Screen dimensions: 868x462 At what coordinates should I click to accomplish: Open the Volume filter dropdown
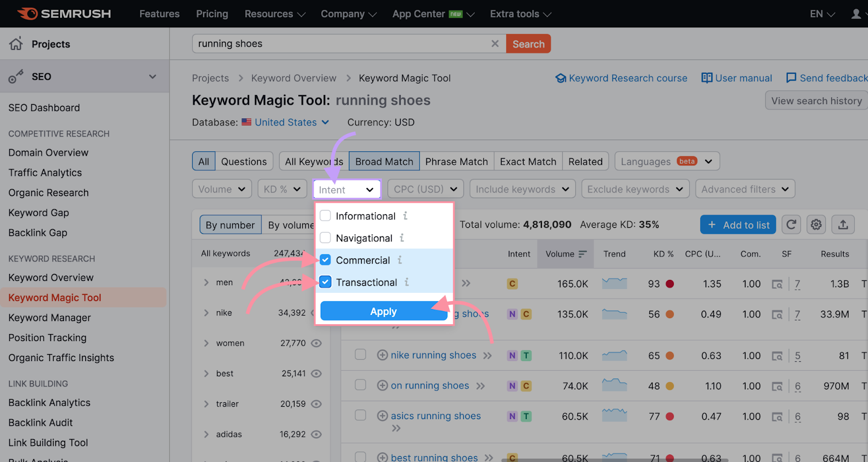[222, 189]
